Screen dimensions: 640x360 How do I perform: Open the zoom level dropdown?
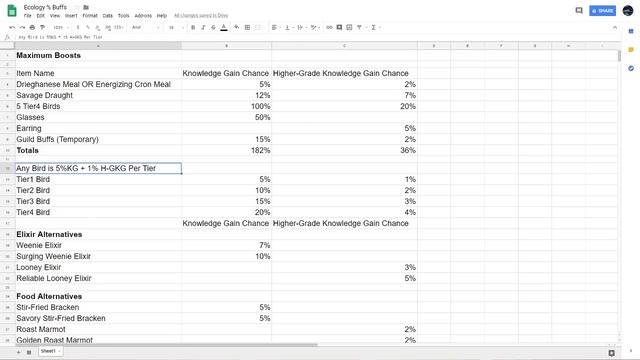tap(60, 27)
